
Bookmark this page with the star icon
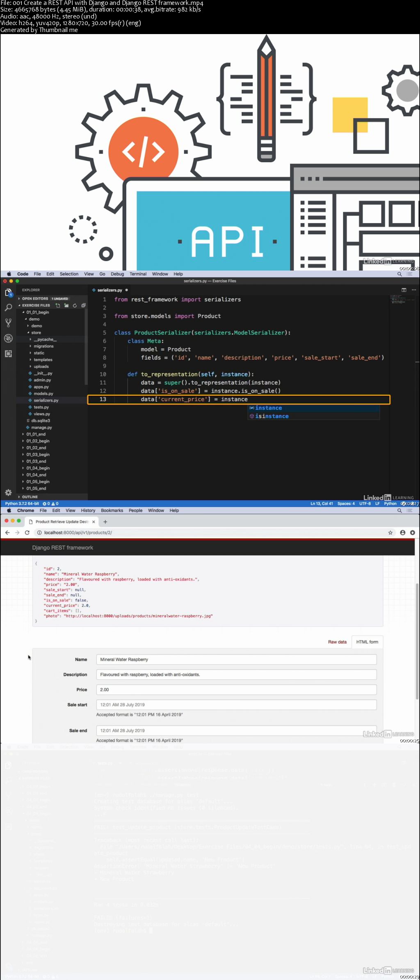coord(390,532)
